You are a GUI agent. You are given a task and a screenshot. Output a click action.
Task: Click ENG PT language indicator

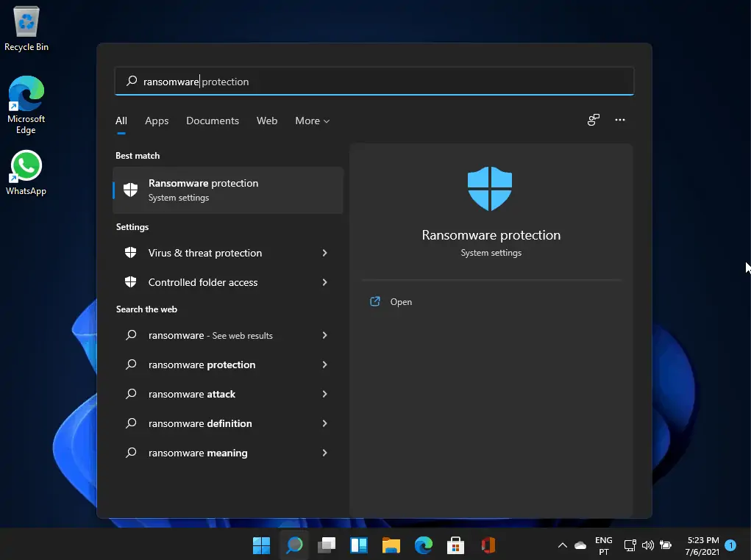tap(603, 545)
